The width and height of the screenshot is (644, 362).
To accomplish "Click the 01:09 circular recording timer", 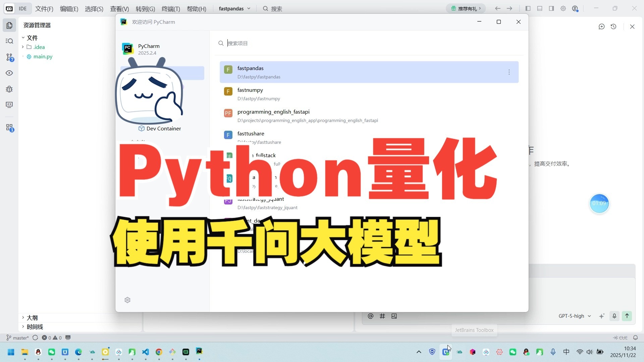I will pos(599,203).
